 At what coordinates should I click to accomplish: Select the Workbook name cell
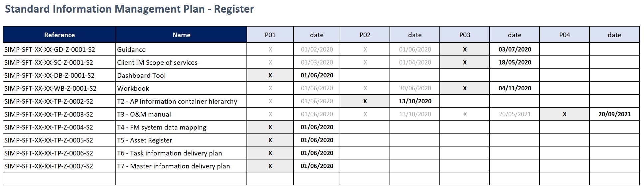(x=133, y=88)
